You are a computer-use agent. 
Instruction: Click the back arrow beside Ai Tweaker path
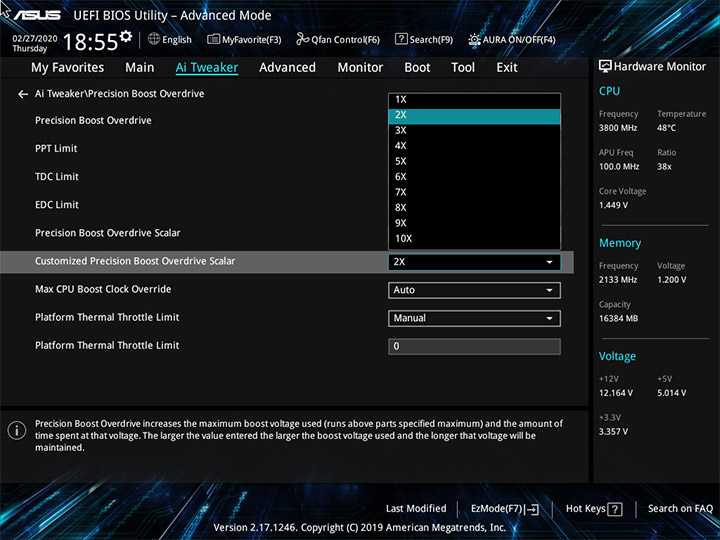point(22,94)
